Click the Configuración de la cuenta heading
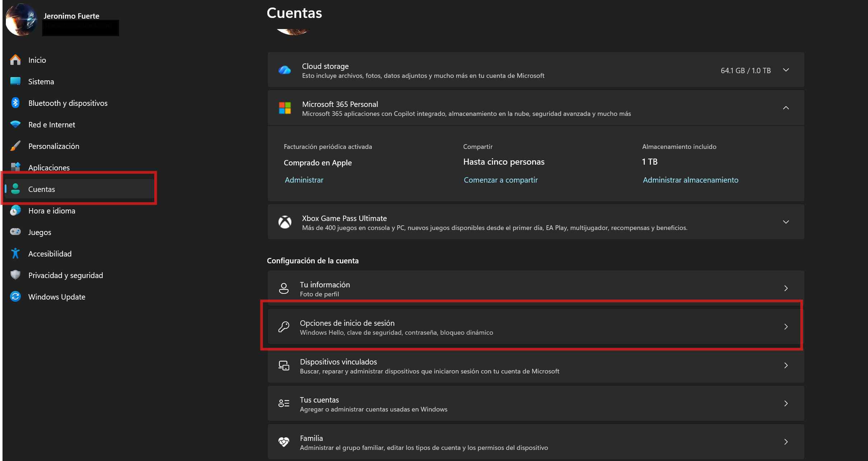 [313, 261]
